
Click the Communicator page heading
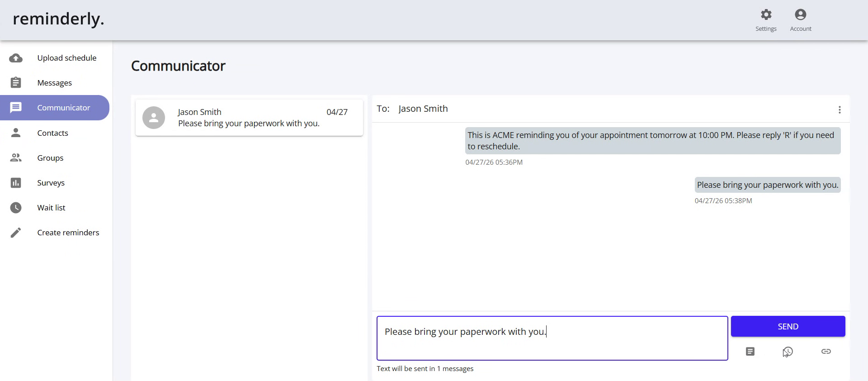tap(178, 66)
